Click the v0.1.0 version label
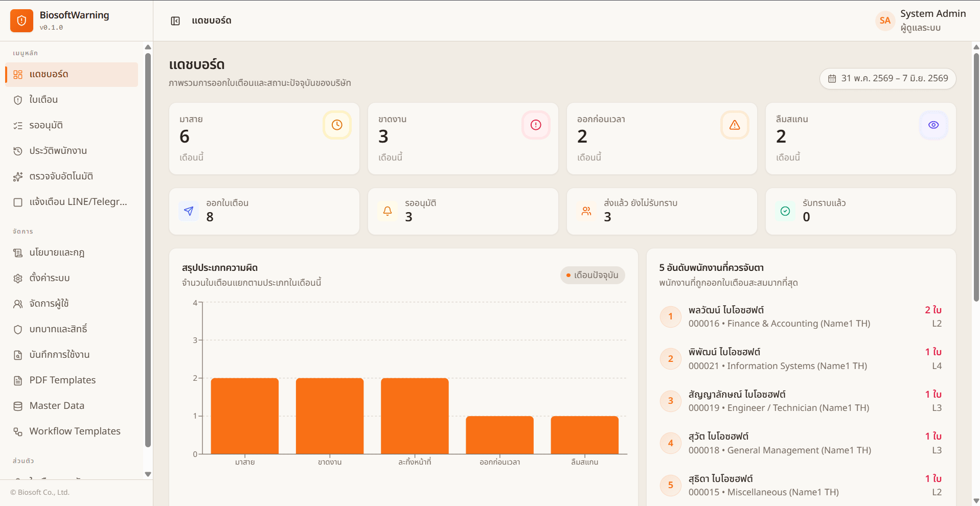The width and height of the screenshot is (980, 506). [x=52, y=28]
